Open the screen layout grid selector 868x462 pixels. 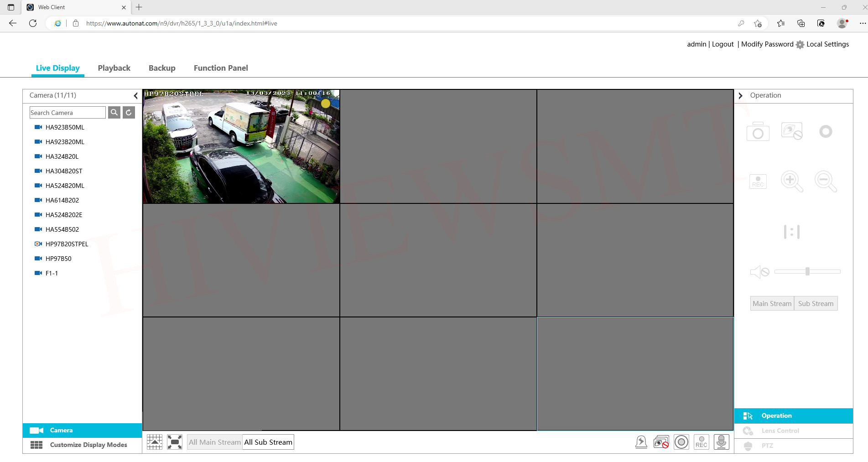coord(155,442)
